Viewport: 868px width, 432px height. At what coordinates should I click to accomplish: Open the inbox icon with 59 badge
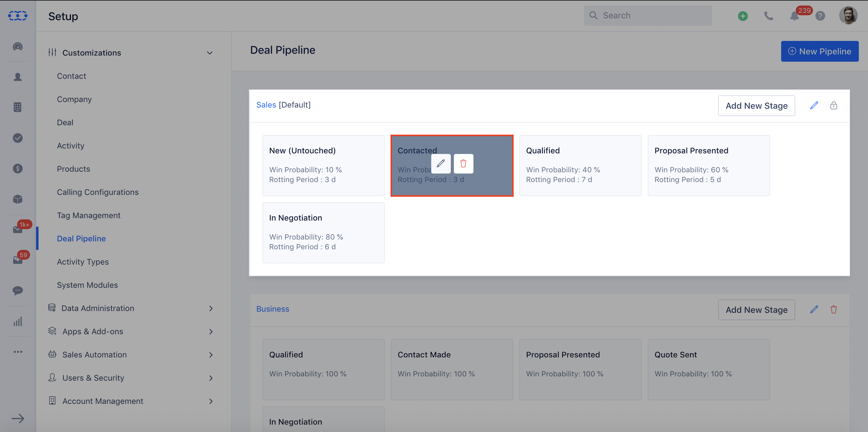[17, 260]
